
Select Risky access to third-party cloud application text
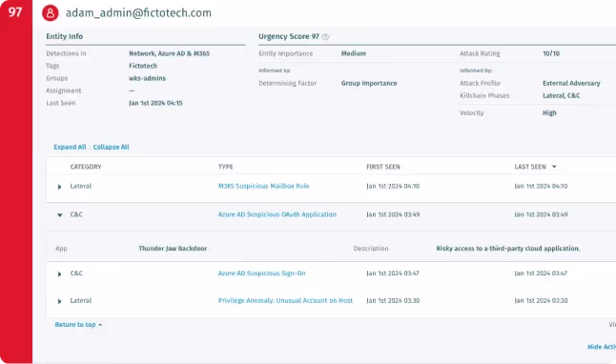click(x=508, y=249)
